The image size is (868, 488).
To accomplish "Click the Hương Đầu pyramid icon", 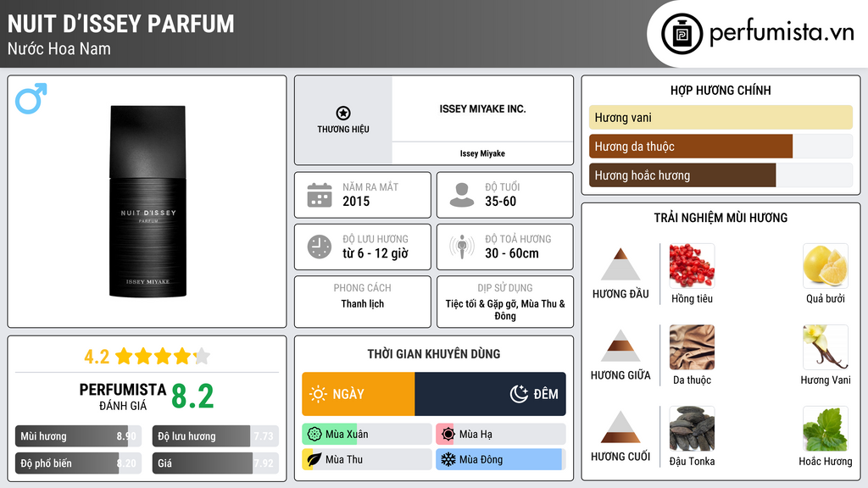I will pyautogui.click(x=620, y=264).
